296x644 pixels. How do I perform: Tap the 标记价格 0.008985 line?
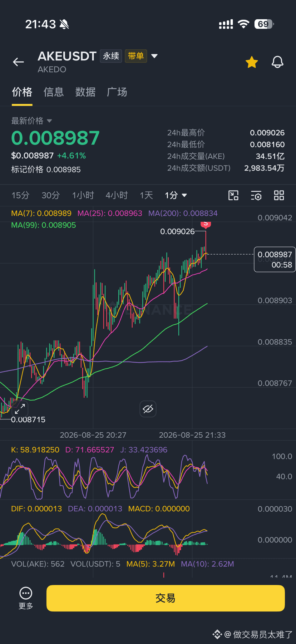coord(46,169)
